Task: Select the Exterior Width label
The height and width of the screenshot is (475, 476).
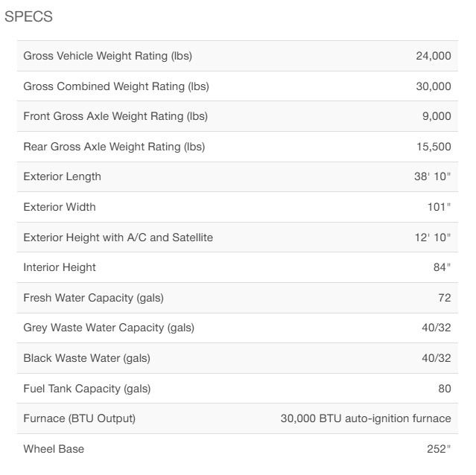Action: click(60, 207)
